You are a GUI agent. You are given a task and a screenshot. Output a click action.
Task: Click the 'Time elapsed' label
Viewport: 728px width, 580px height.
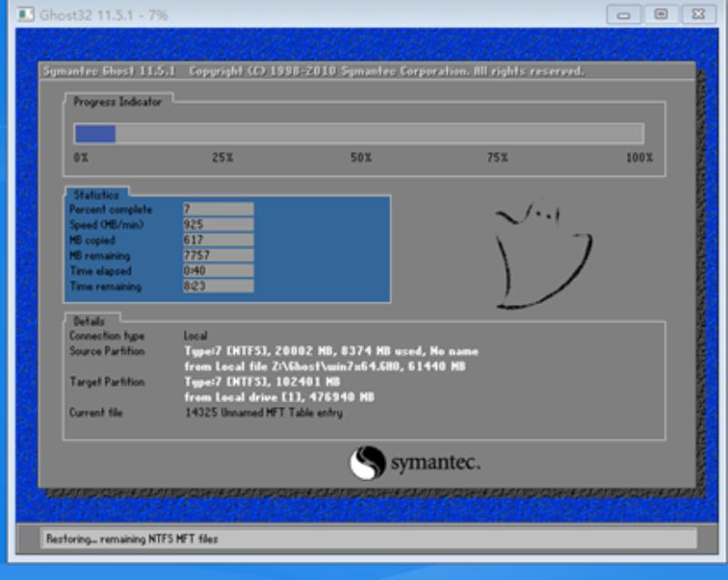[x=100, y=270]
